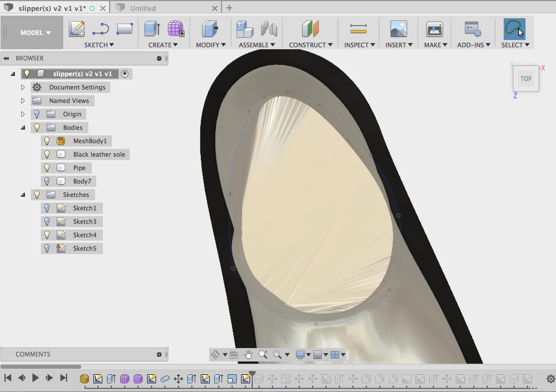This screenshot has height=392, width=556.
Task: Jump to timeline beginning
Action: point(8,378)
